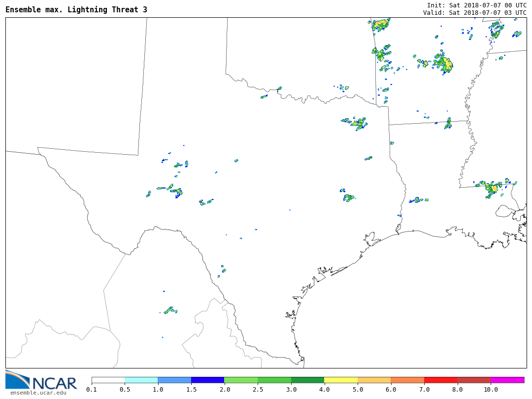This screenshot has width=532, height=399.
Task: Pick the light cyan 0.5–1.0 swatch
Action: coord(141,380)
